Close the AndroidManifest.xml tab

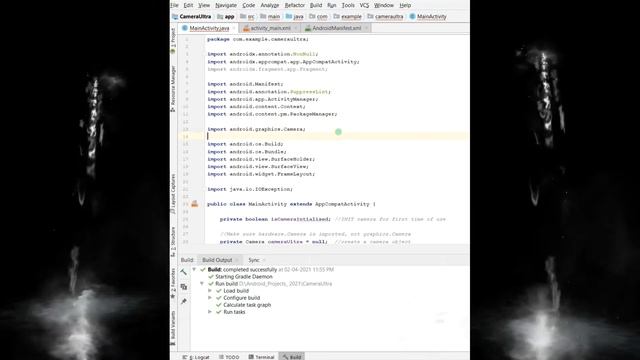click(x=367, y=28)
